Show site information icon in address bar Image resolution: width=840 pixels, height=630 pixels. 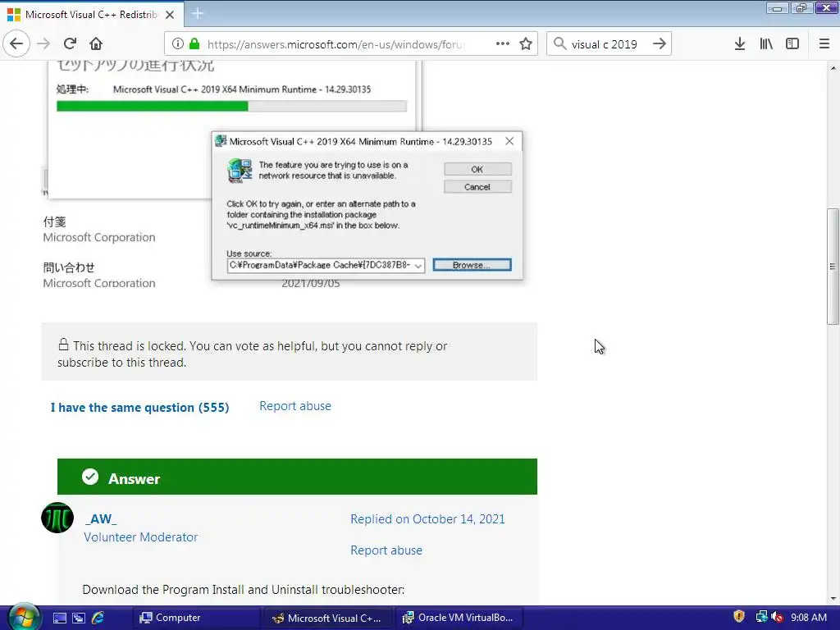178,44
